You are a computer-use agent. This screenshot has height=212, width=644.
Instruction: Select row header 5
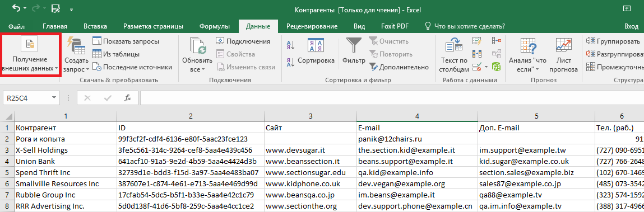pos(7,172)
